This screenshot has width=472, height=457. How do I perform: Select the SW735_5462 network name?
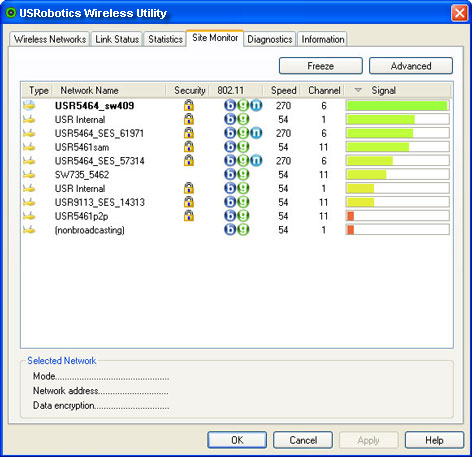82,175
